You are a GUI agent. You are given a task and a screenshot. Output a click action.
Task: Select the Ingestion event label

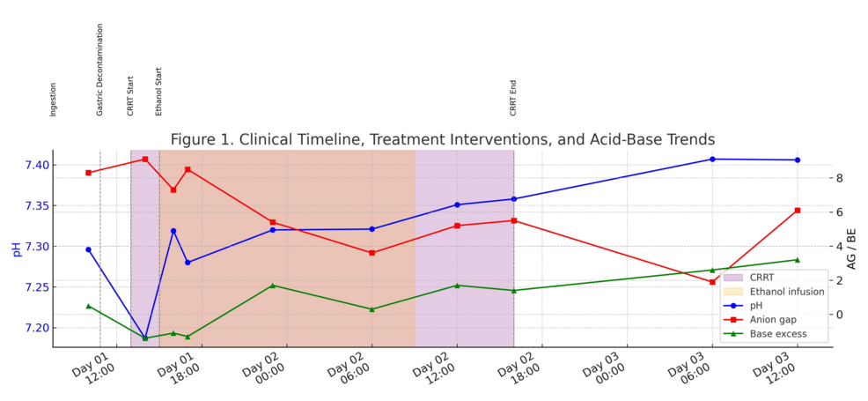(53, 100)
